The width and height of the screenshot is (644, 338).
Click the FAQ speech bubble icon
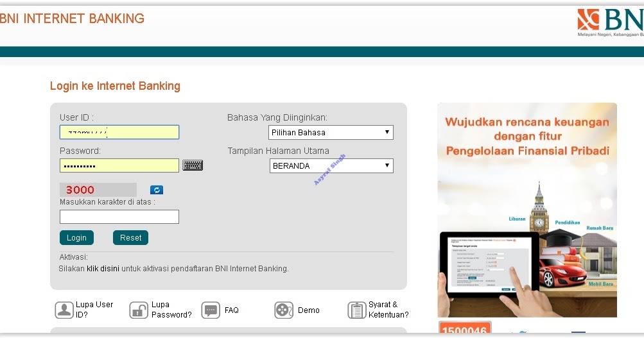[x=211, y=310]
